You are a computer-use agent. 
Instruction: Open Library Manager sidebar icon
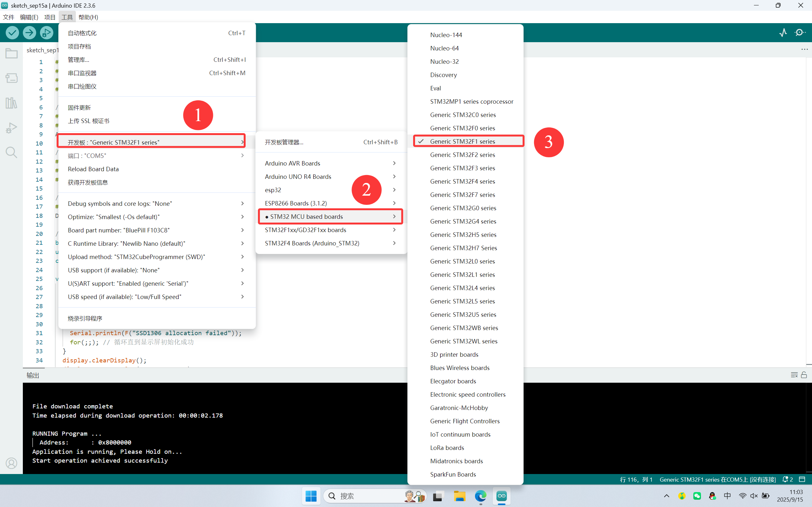point(11,103)
